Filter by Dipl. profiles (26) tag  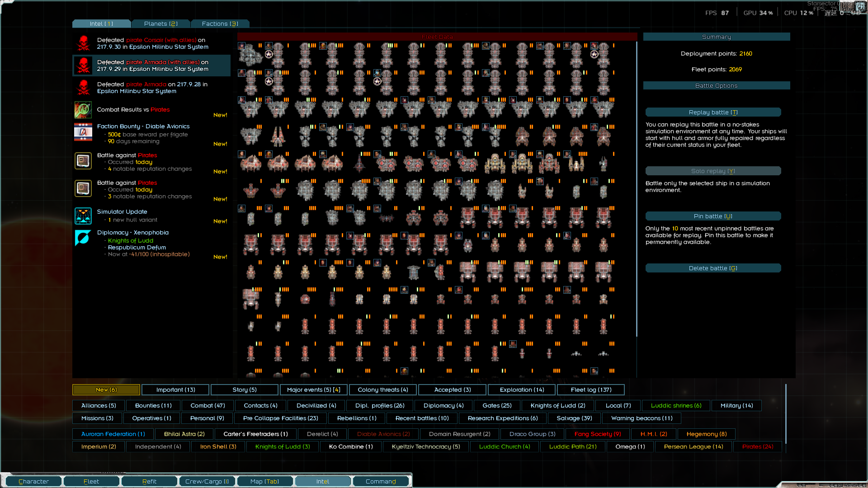(379, 405)
